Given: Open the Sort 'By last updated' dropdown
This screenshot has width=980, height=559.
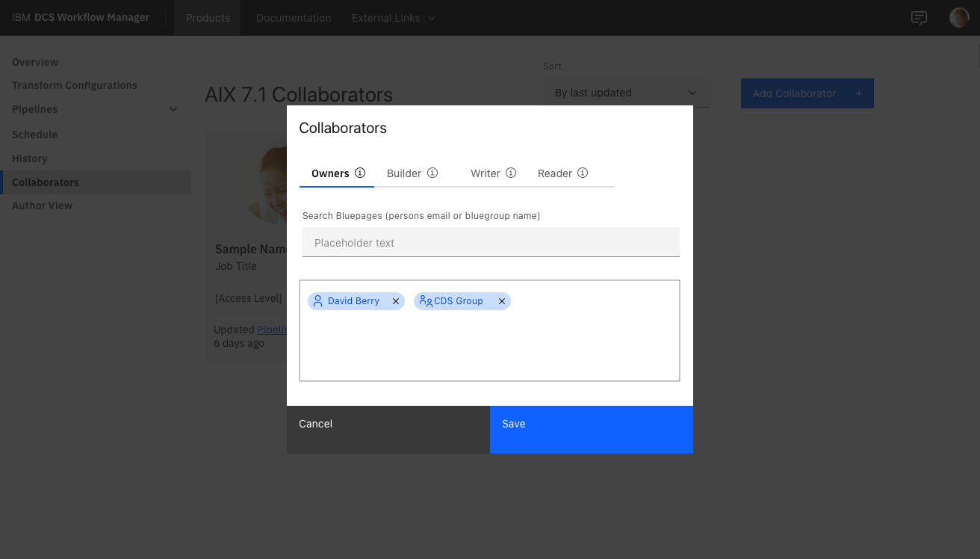Looking at the screenshot, I should pos(626,93).
